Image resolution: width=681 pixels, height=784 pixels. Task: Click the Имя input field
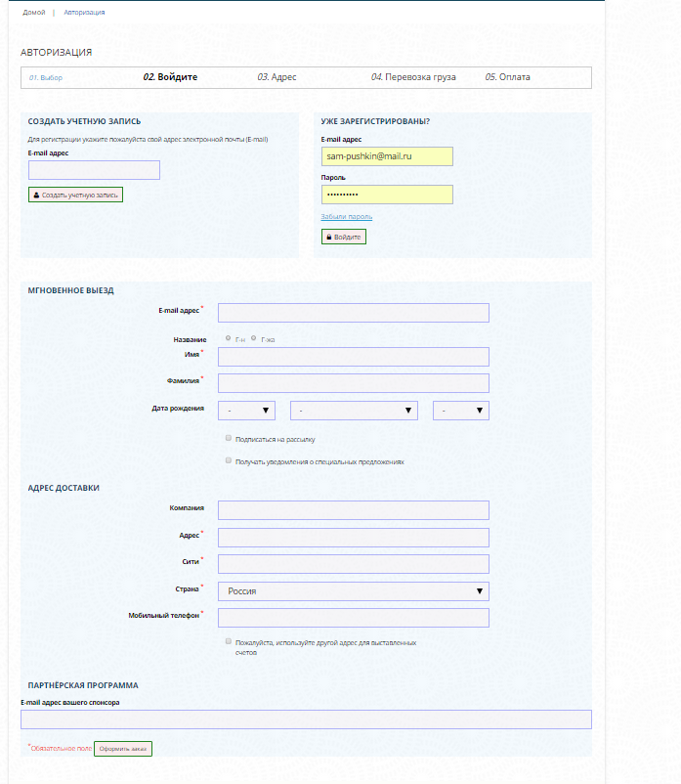(354, 357)
